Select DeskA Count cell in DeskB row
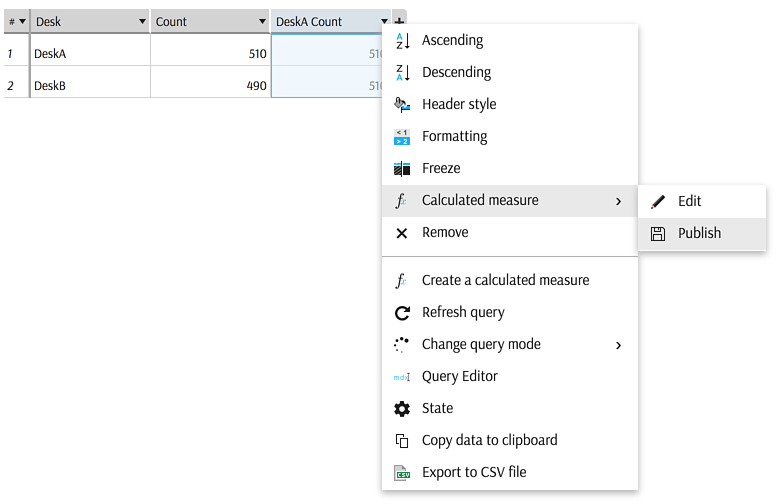 (x=326, y=82)
